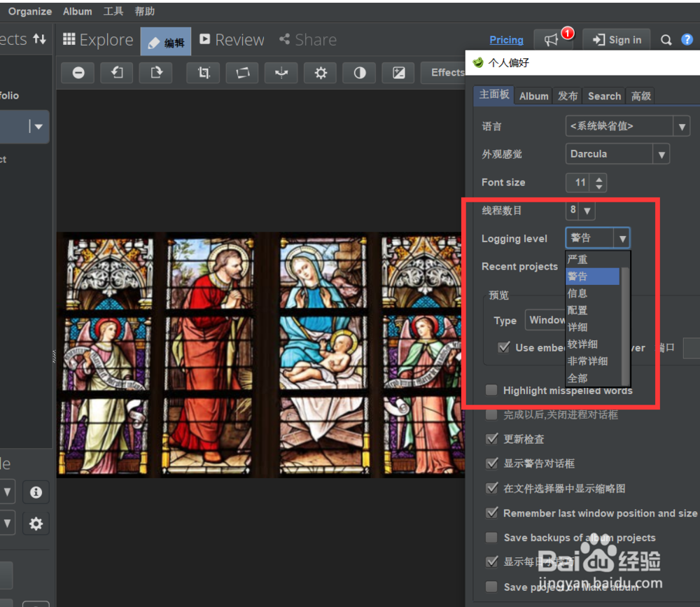This screenshot has width=700, height=607.
Task: Click the remove (minus circle) toolbar icon
Action: [x=78, y=72]
